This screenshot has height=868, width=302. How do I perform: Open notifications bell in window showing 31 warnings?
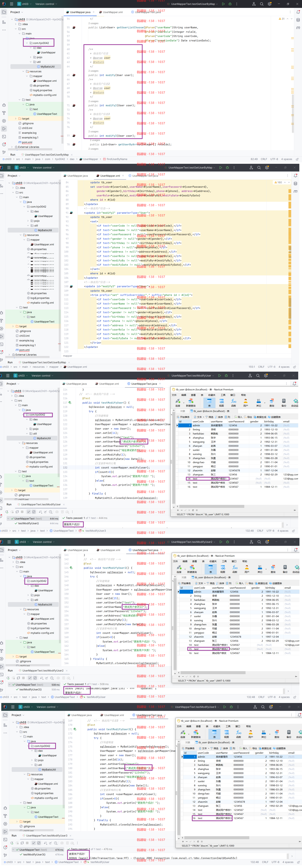tap(298, 12)
